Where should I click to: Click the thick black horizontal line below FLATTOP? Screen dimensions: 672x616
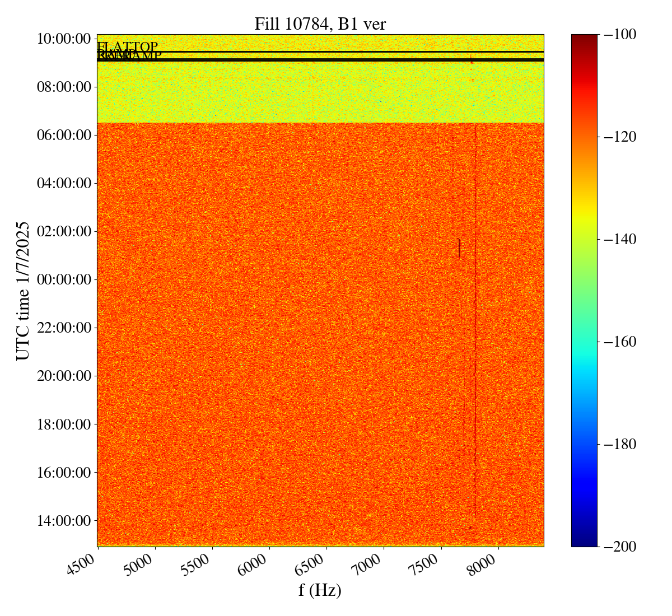click(x=320, y=60)
